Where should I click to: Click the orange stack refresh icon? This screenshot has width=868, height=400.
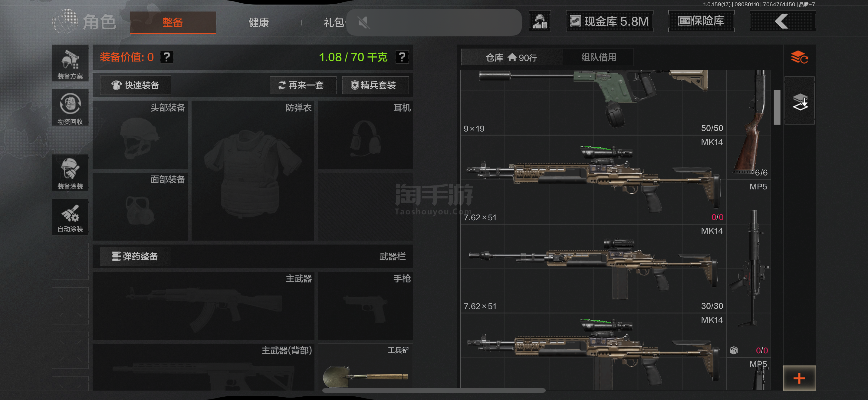point(799,57)
